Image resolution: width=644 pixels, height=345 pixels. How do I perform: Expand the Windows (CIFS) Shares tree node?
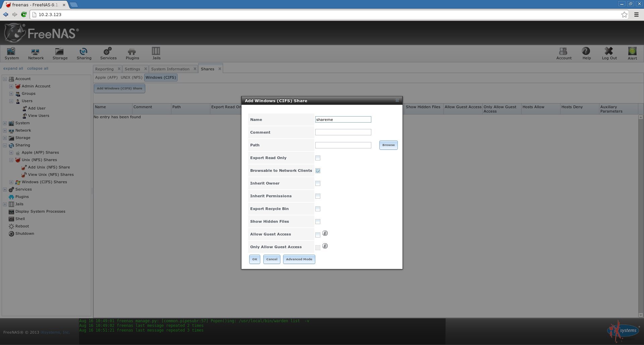11,182
